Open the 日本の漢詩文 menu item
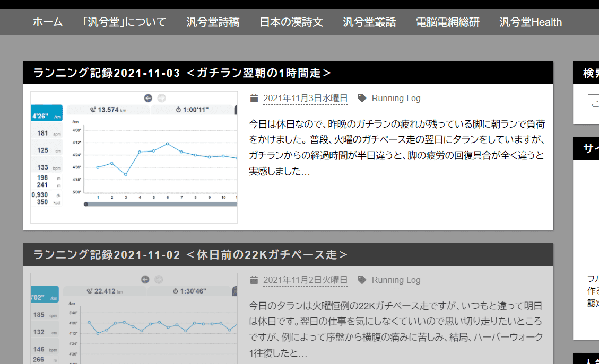Viewport: 599px width, 364px height. point(291,22)
